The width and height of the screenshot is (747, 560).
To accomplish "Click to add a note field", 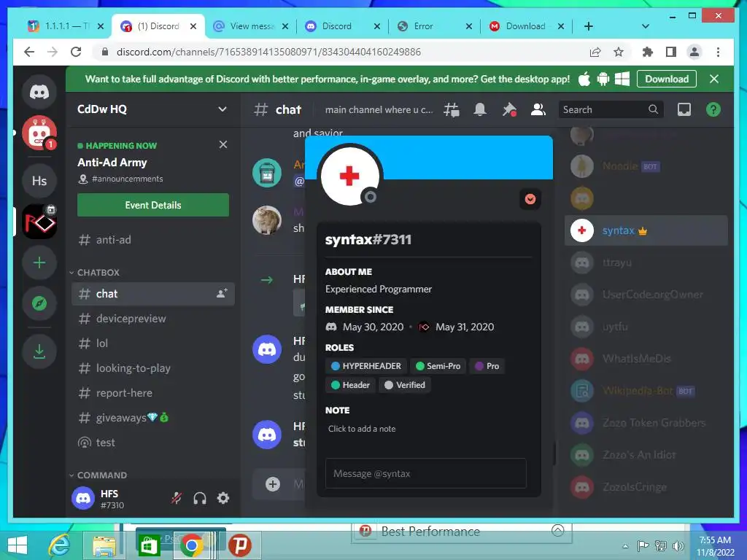I will pos(427,429).
